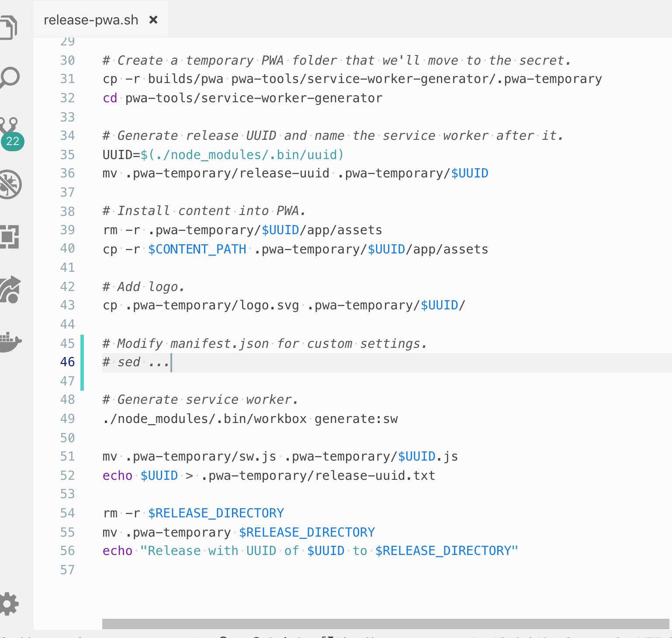The width and height of the screenshot is (672, 638).
Task: Select the $UUID variable on line 36
Action: click(470, 173)
